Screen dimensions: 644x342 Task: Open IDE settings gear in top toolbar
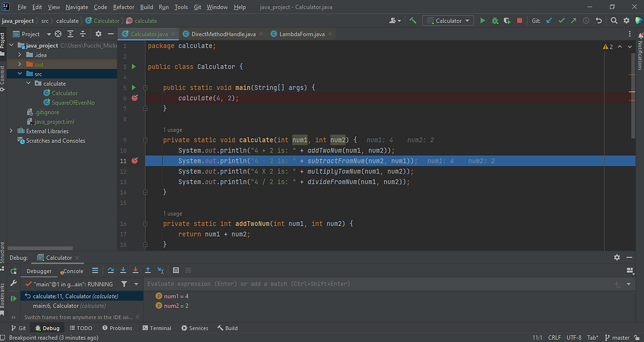[x=626, y=20]
